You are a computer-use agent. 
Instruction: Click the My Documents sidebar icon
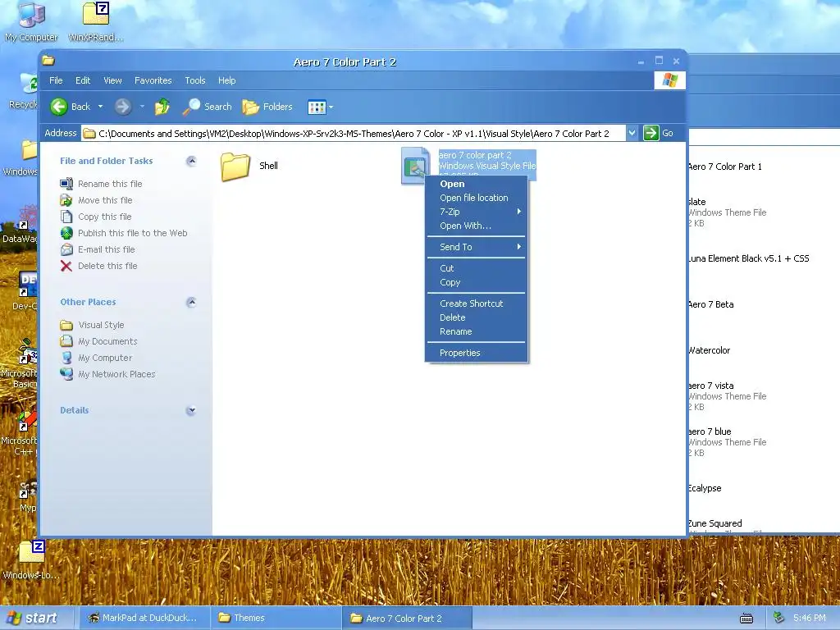pyautogui.click(x=66, y=341)
